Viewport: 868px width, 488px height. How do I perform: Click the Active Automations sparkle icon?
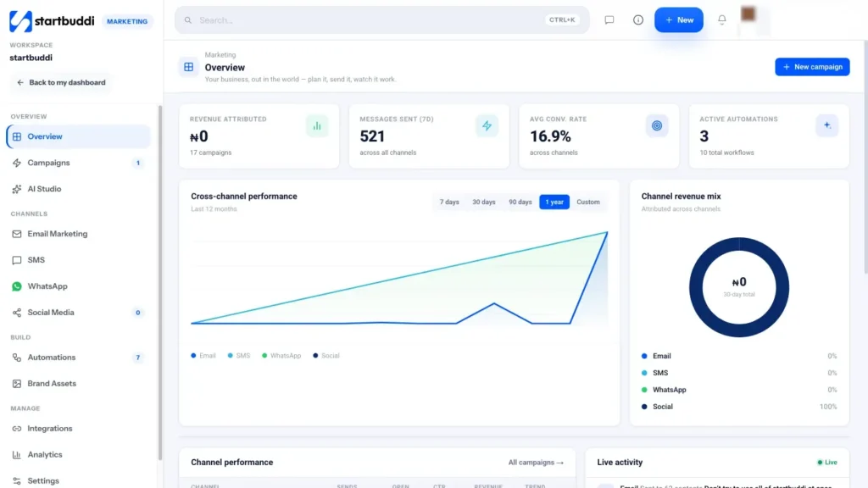click(x=827, y=126)
